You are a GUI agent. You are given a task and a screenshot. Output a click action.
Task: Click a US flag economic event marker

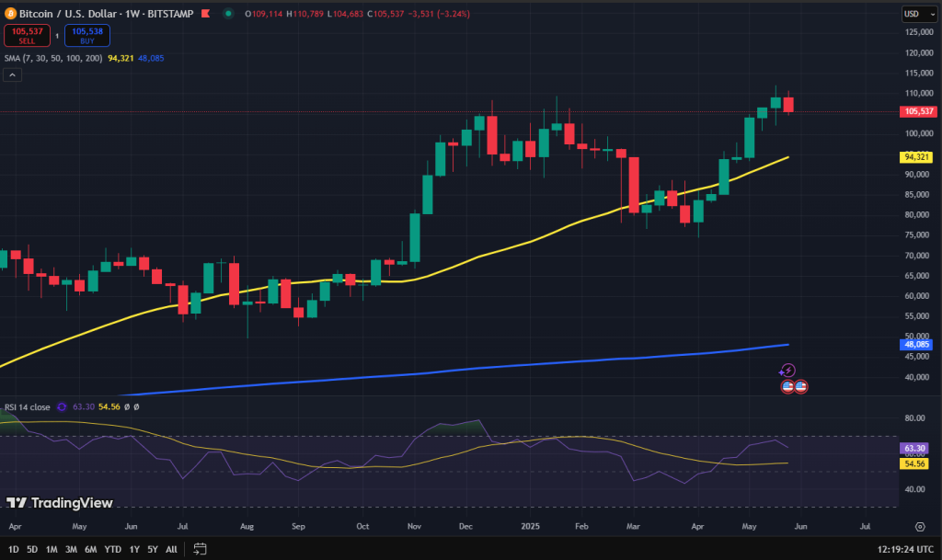787,386
